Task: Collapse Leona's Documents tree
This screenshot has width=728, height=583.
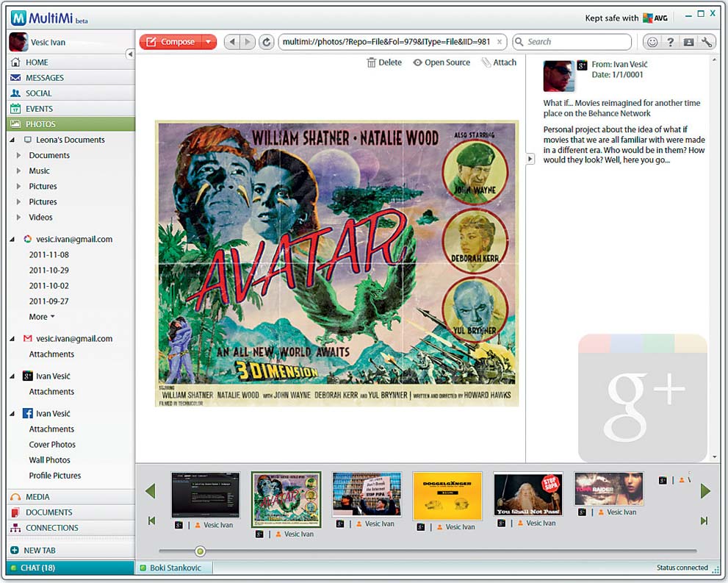Action: coord(12,140)
